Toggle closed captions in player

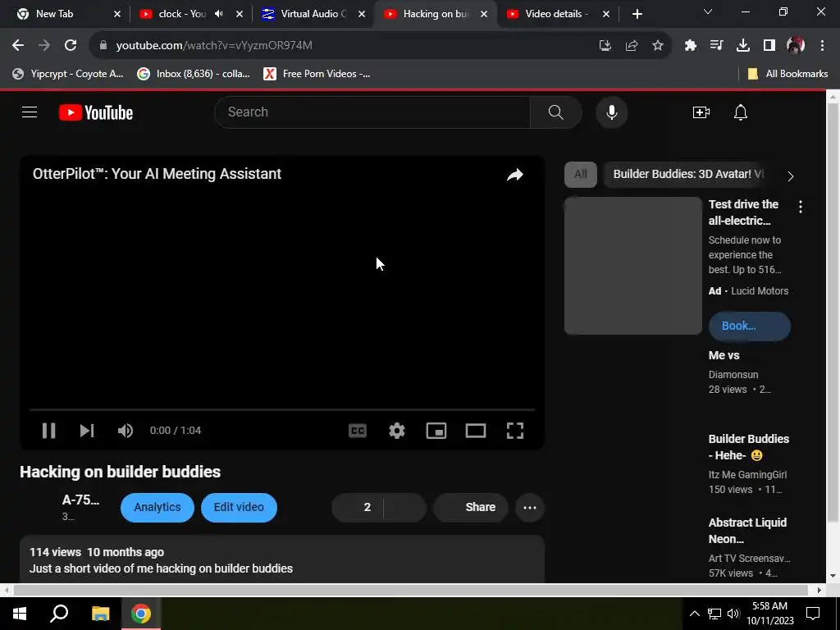(358, 430)
